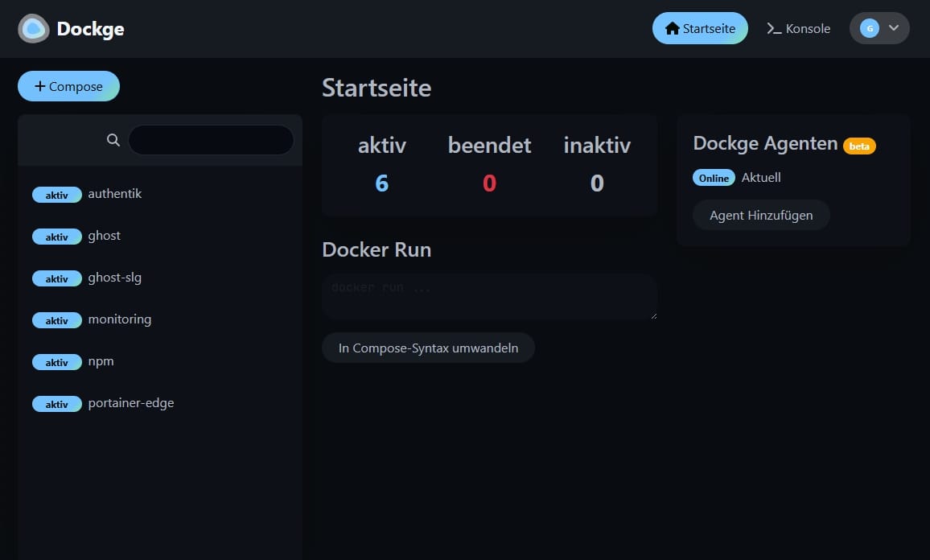Click the aktiv badge beside portainer-edge

pyautogui.click(x=56, y=404)
